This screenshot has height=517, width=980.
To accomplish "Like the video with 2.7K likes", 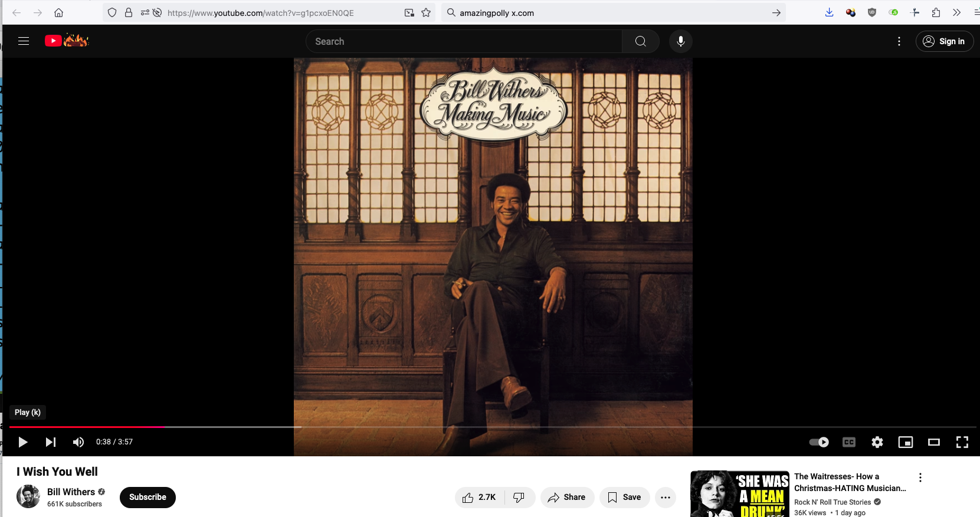I will pyautogui.click(x=480, y=498).
